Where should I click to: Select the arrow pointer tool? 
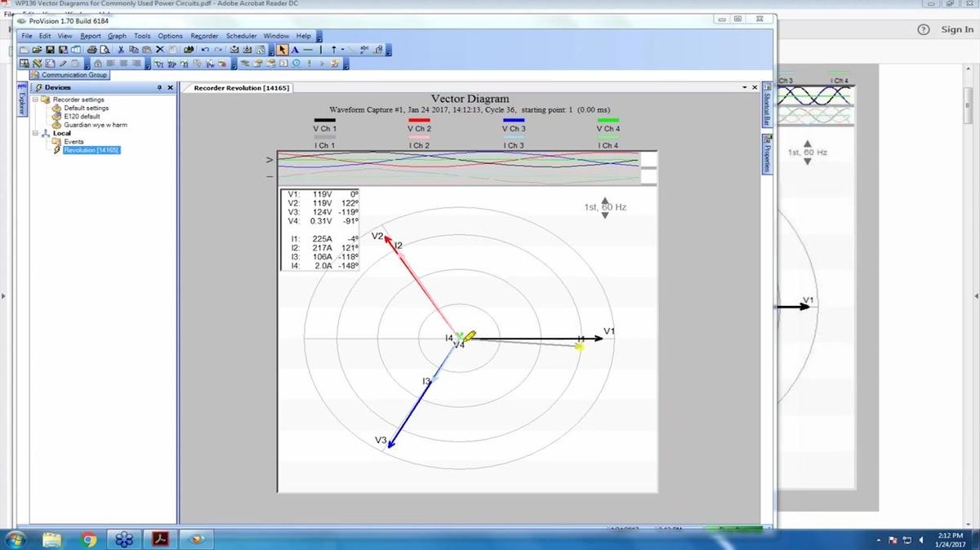pyautogui.click(x=283, y=50)
